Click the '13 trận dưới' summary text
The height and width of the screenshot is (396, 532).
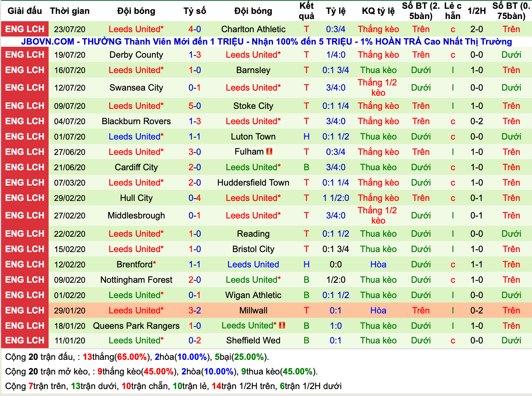click(94, 386)
